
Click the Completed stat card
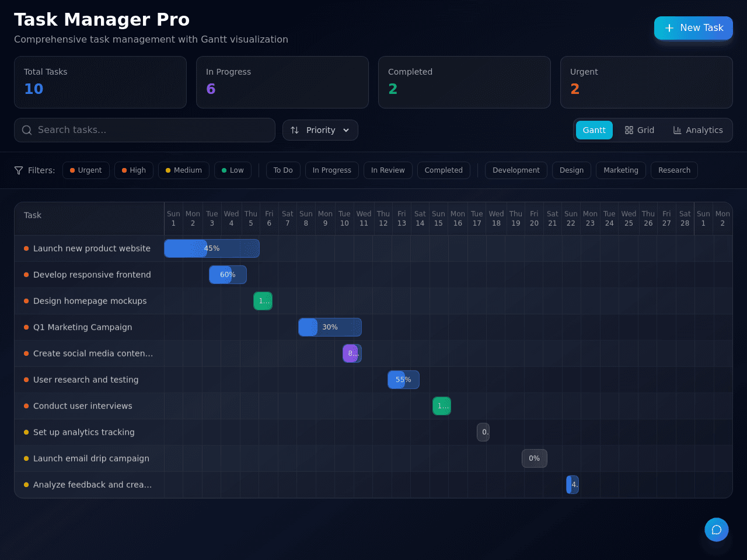pyautogui.click(x=465, y=82)
